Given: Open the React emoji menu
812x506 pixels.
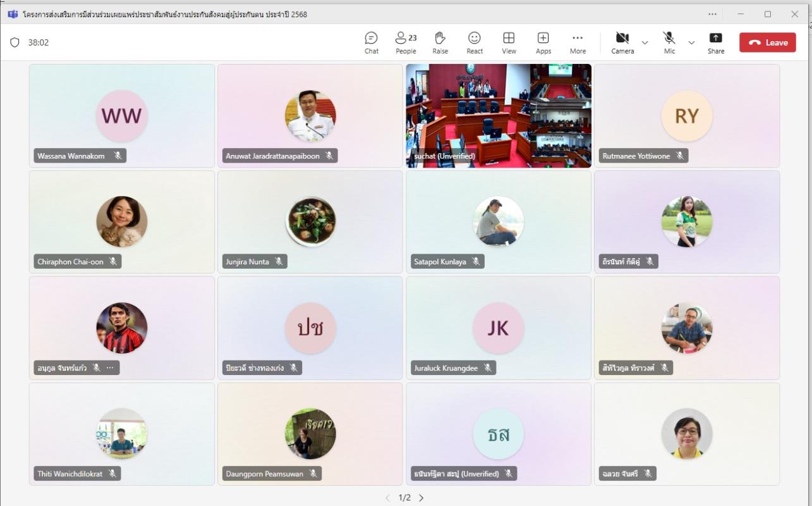Looking at the screenshot, I should click(475, 42).
